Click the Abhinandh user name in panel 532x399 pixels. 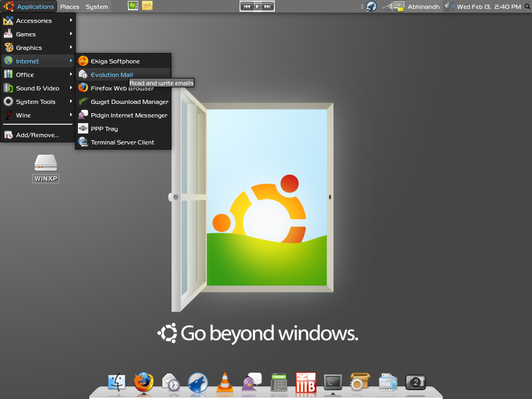[423, 6]
